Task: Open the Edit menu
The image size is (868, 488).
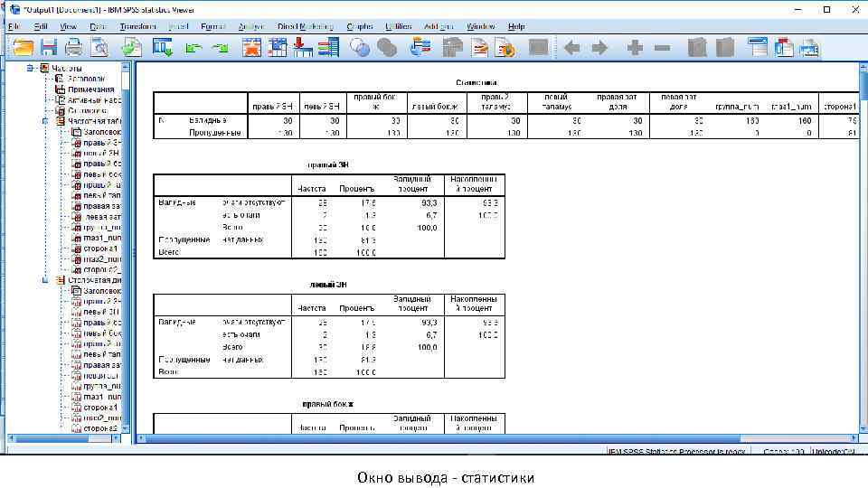Action: 41,26
